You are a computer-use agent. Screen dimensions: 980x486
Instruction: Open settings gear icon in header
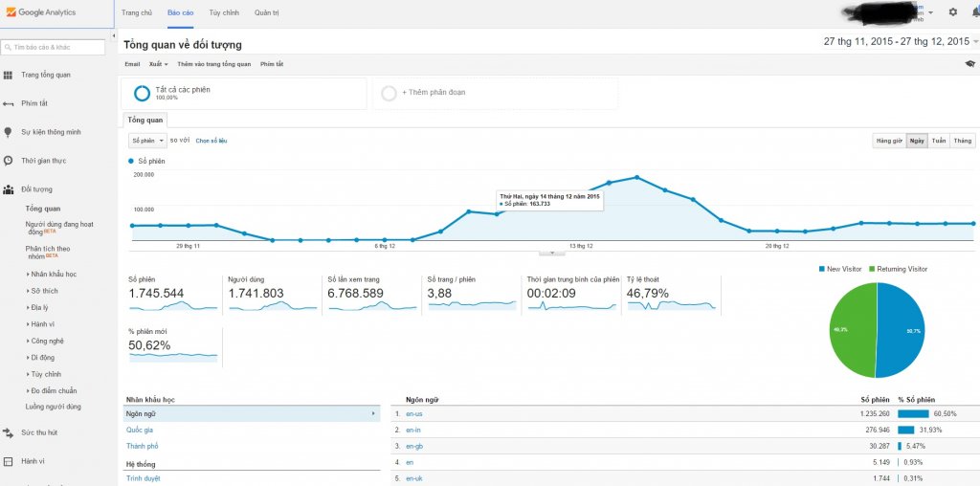[952, 12]
